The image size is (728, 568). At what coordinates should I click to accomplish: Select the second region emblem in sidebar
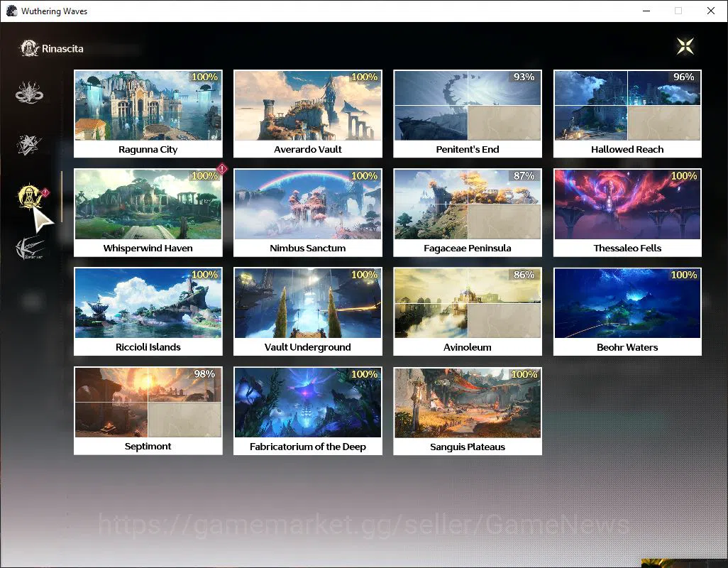point(29,145)
